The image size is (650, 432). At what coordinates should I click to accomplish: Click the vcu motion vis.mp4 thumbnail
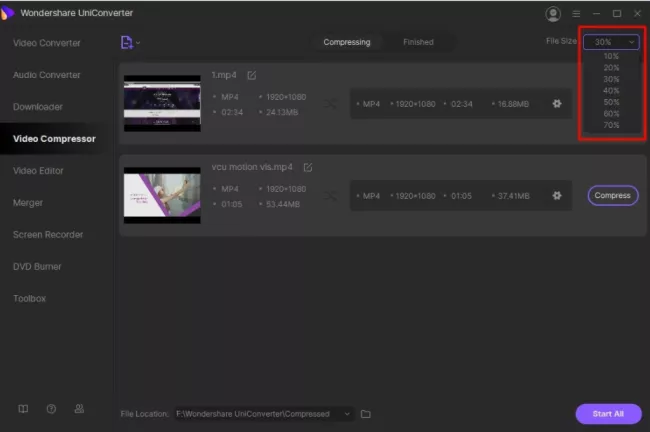[x=162, y=195]
